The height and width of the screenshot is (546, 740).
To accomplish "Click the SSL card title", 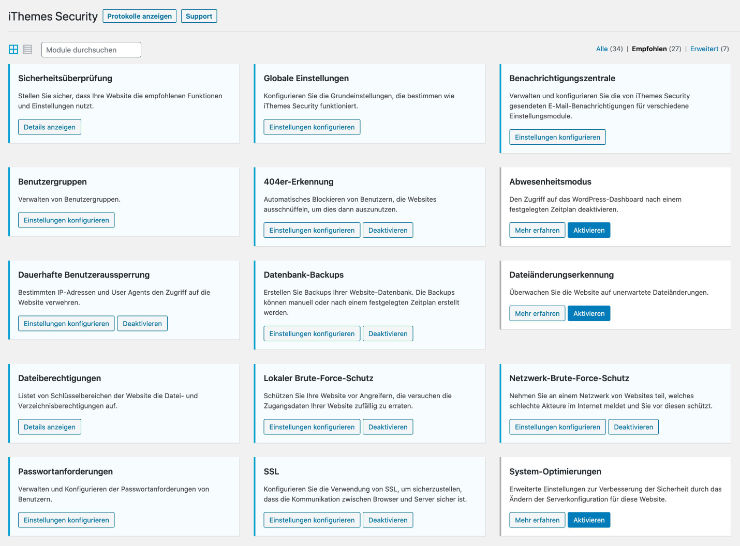I will [x=271, y=471].
